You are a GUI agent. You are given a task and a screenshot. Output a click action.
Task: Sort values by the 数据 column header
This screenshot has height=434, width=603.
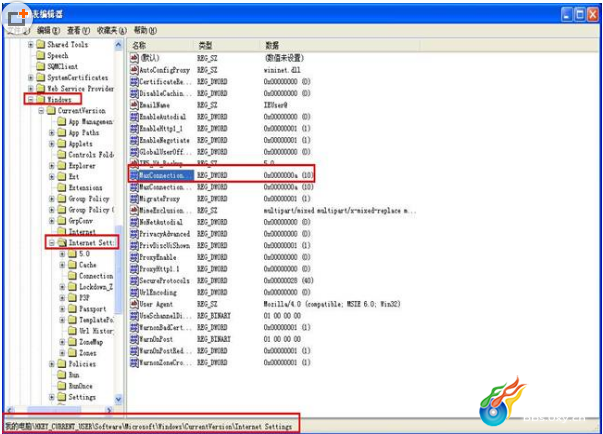(341, 45)
